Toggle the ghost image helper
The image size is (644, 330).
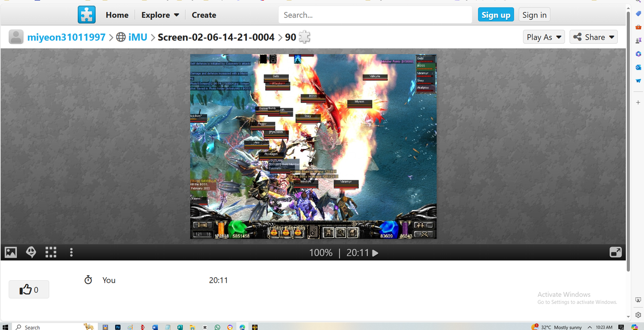(31, 253)
